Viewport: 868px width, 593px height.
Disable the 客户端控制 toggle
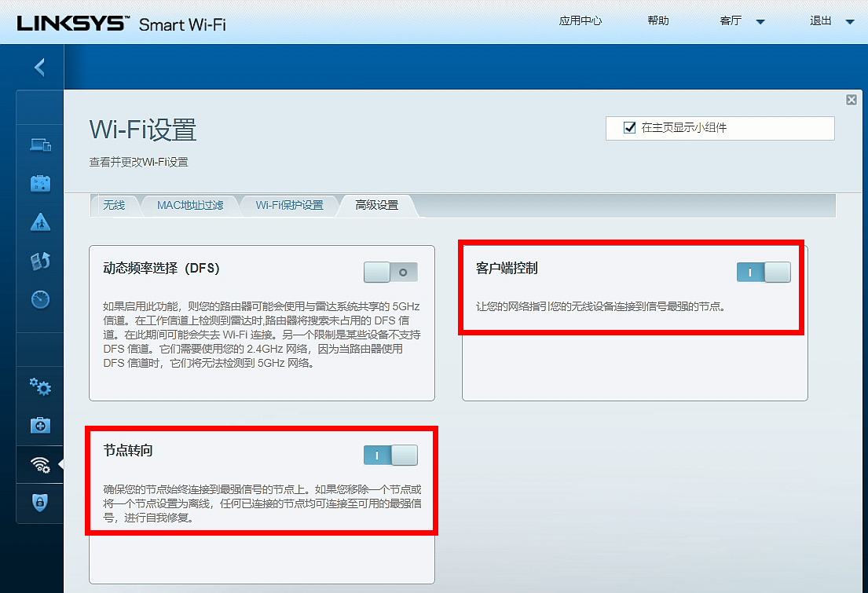[764, 271]
